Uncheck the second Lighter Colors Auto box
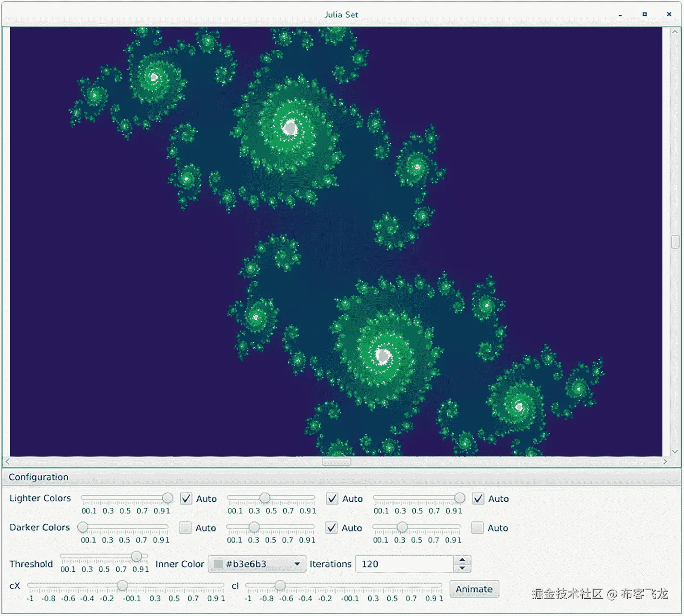Image resolution: width=684 pixels, height=616 pixels. (x=332, y=499)
